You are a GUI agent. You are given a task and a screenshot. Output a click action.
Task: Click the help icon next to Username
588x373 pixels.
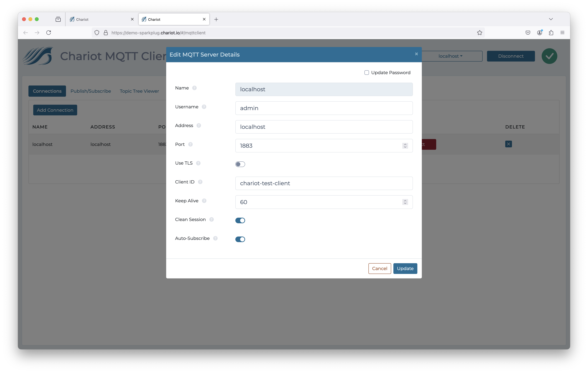[204, 107]
